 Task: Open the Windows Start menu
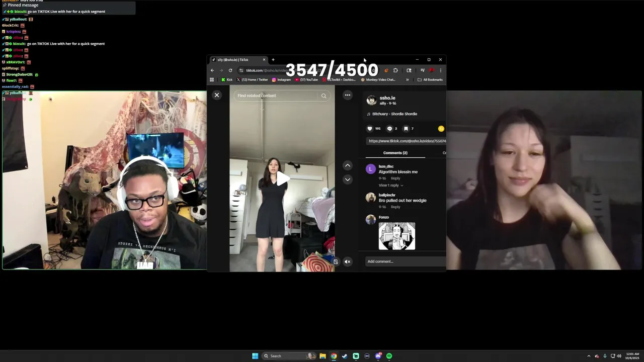click(255, 356)
